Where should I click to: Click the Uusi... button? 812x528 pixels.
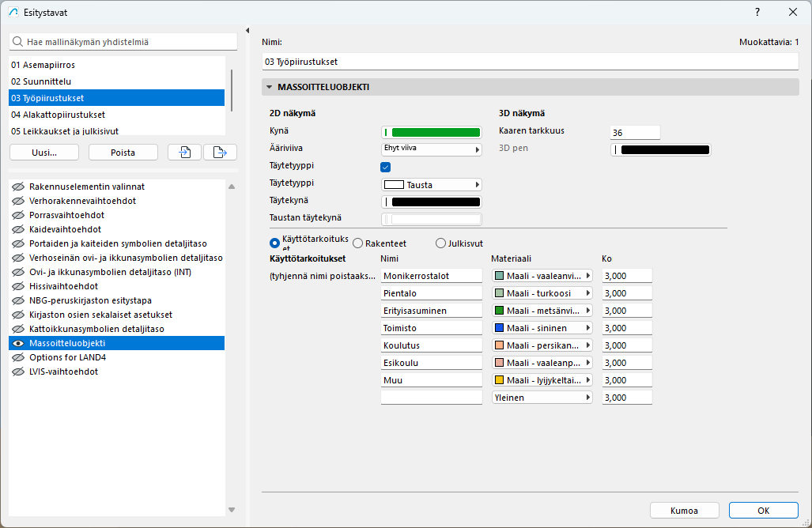click(x=44, y=153)
